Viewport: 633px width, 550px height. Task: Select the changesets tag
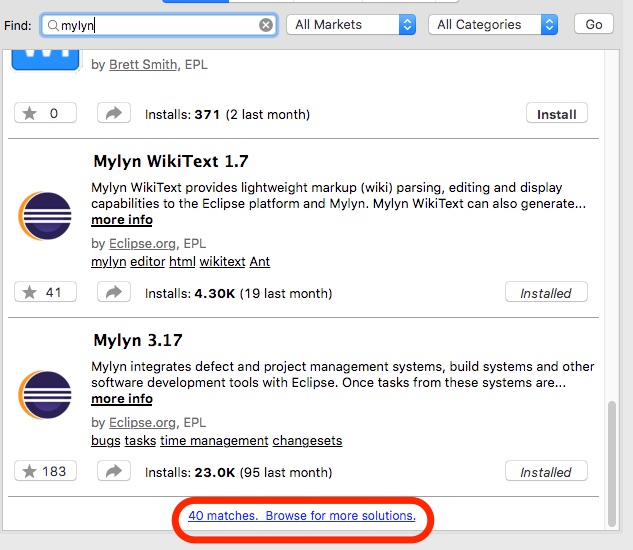307,441
